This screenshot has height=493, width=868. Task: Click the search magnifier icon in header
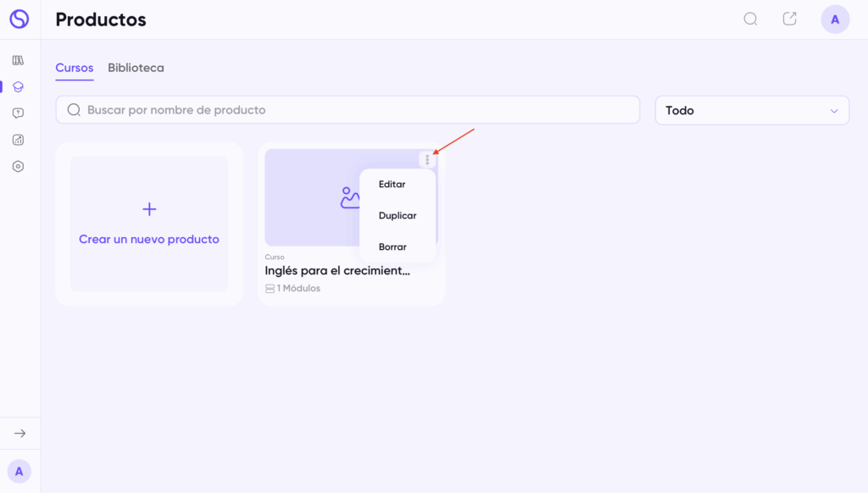pos(750,19)
